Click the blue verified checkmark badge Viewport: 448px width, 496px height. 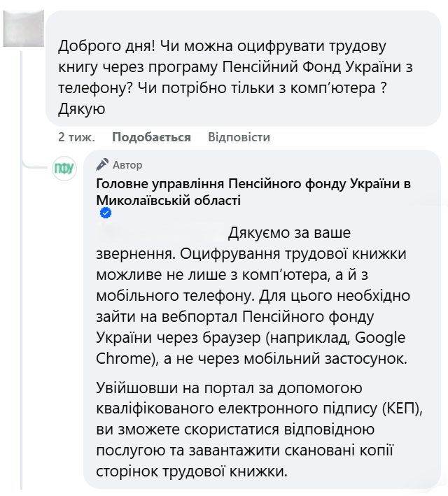pos(106,213)
